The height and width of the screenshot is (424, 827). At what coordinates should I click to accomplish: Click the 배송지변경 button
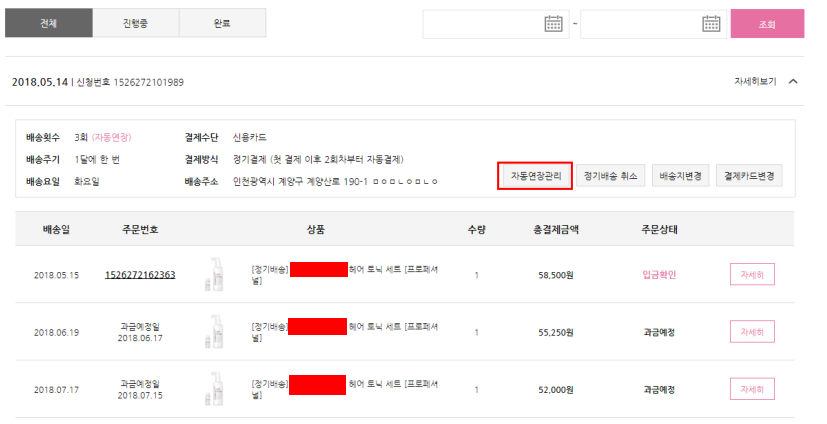(679, 176)
